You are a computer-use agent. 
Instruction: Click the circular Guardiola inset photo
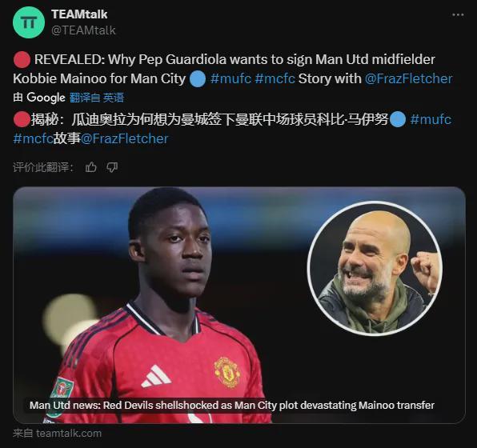click(375, 269)
